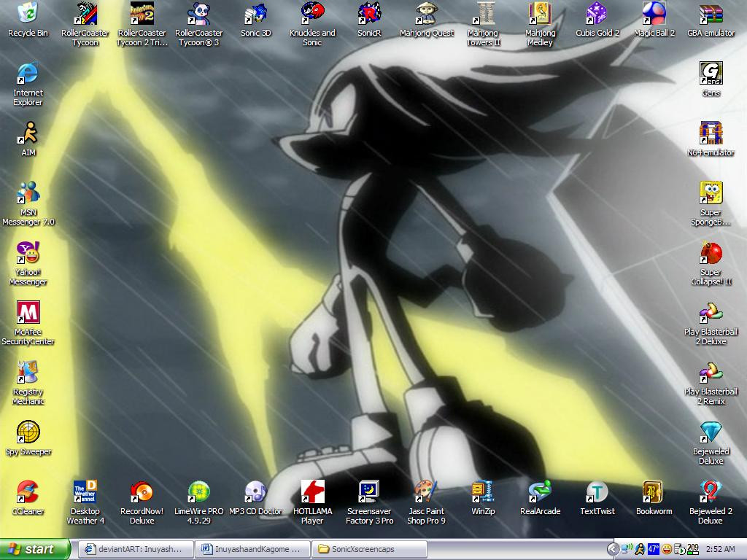Select the RollerCoaster Tycoon 3 icon
The height and width of the screenshot is (560, 747).
pyautogui.click(x=199, y=13)
